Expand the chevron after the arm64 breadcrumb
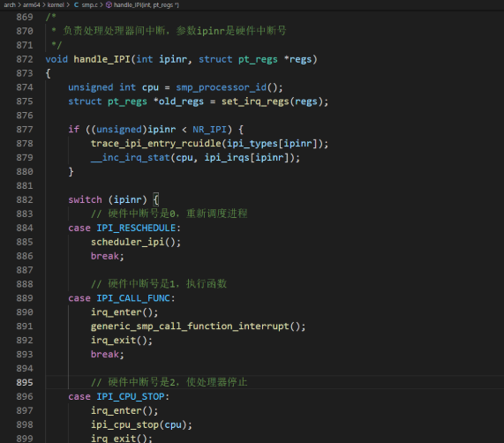The width and height of the screenshot is (504, 443). (x=44, y=4)
